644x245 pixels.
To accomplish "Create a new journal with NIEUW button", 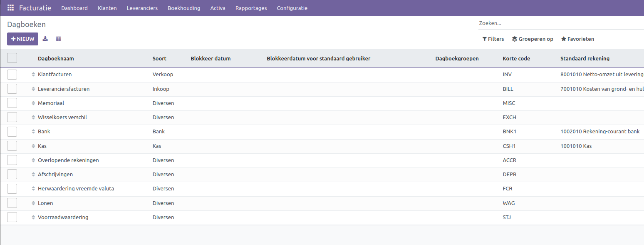I will point(22,39).
